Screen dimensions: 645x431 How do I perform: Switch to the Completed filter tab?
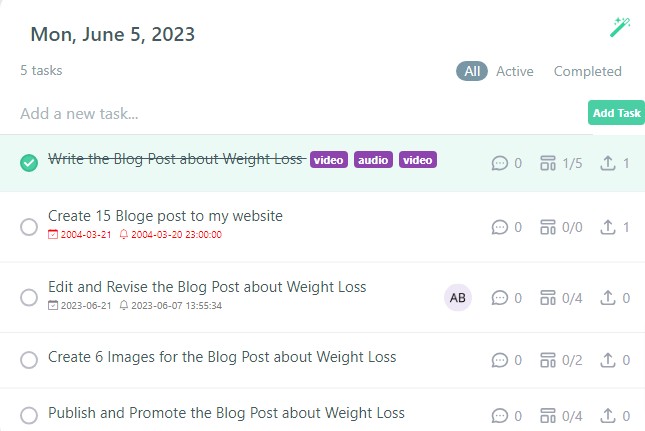tap(587, 71)
